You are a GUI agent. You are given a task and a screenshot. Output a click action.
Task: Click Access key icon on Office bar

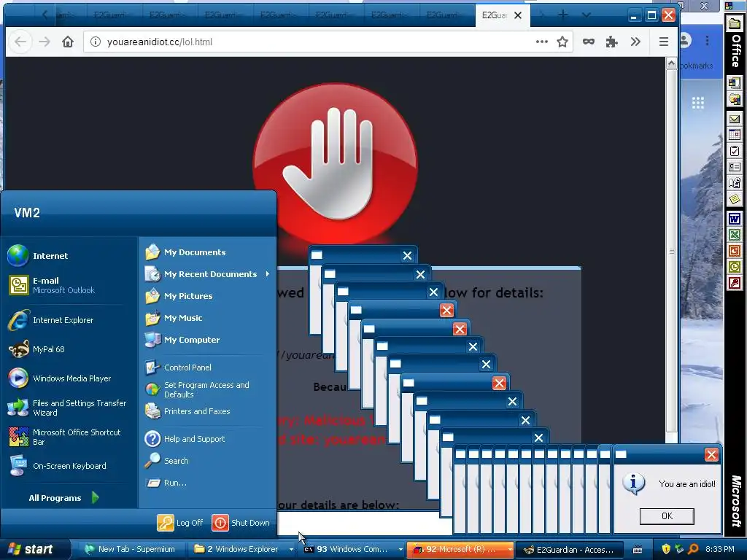click(x=735, y=283)
